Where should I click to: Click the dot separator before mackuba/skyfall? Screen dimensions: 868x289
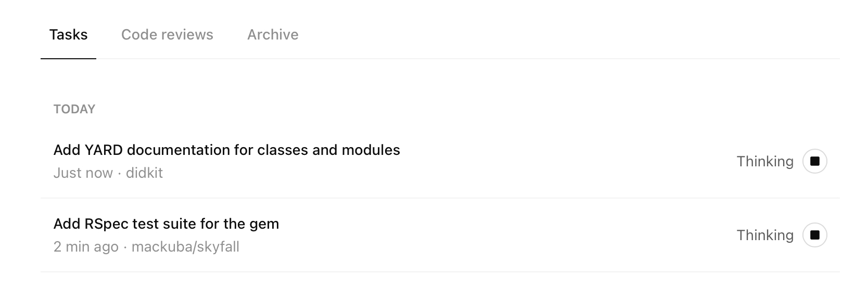pyautogui.click(x=125, y=246)
